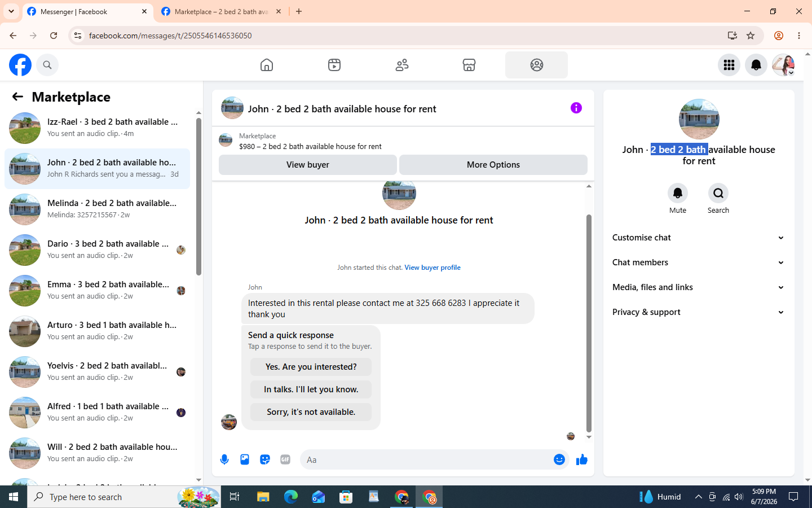This screenshot has height=508, width=812.
Task: Go back from Marketplace chats list
Action: point(17,97)
